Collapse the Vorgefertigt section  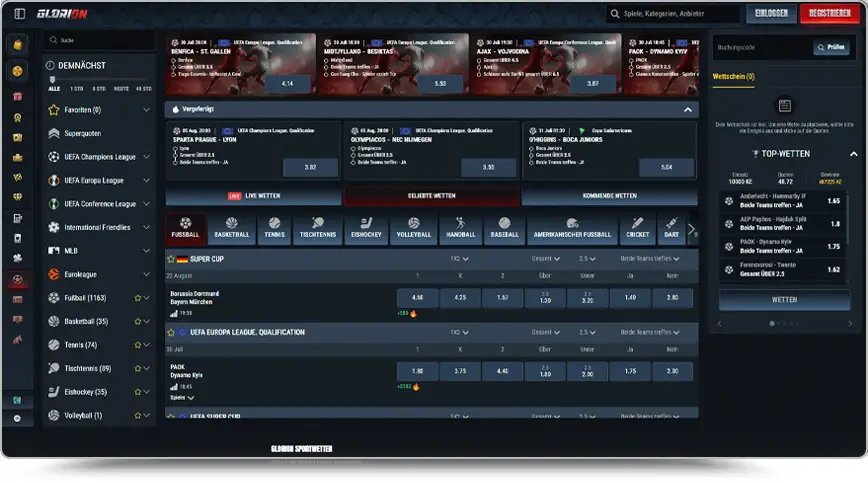coord(688,110)
